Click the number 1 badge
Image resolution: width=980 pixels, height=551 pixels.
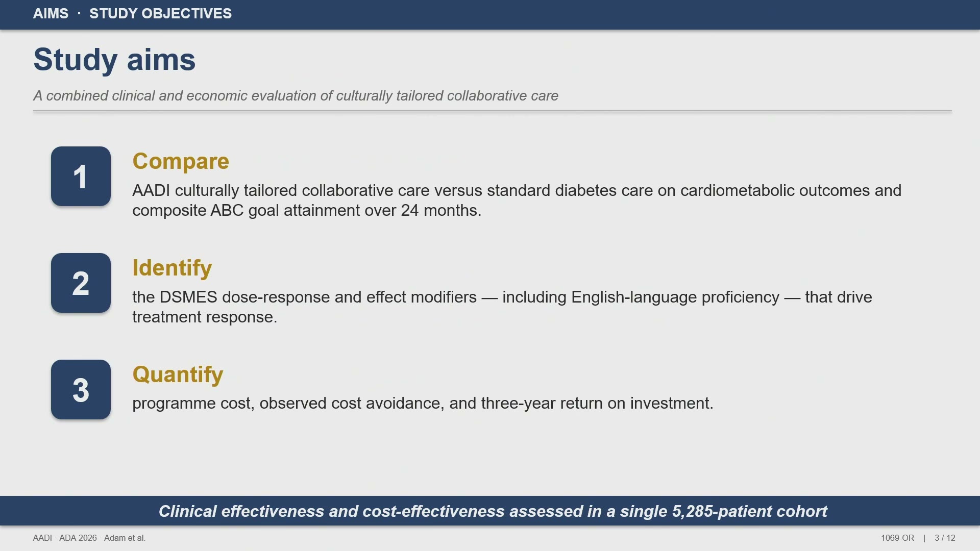point(81,177)
